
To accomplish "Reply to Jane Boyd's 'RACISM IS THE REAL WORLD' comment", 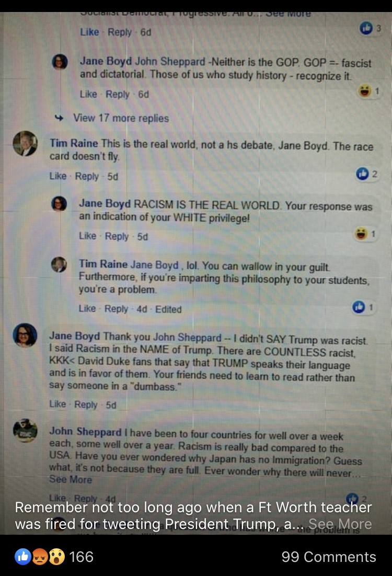I will pyautogui.click(x=117, y=236).
